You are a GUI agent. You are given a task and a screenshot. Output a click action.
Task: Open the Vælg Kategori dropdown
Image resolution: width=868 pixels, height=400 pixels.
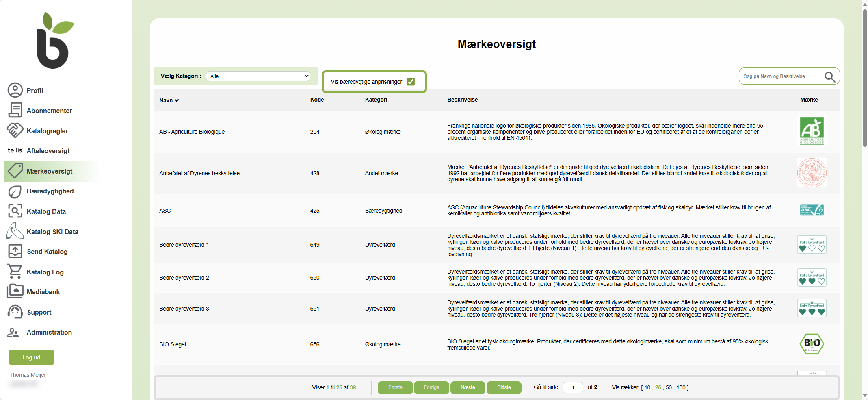point(258,76)
